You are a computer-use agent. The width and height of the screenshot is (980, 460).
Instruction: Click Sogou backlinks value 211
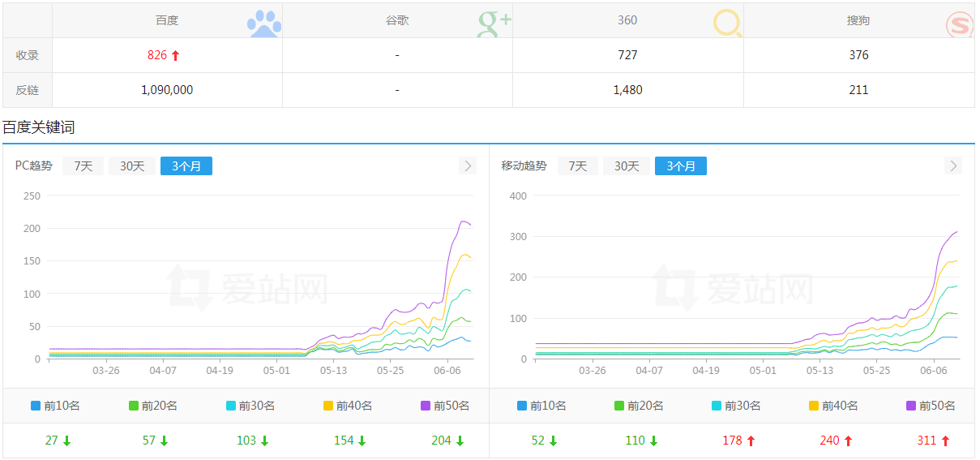858,90
